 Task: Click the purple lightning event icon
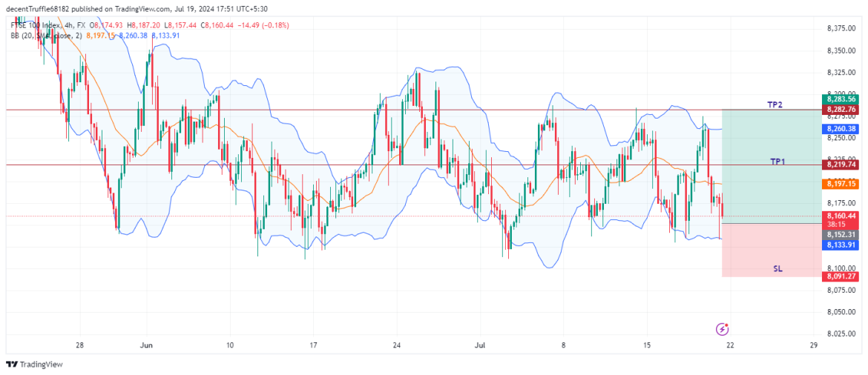(723, 328)
